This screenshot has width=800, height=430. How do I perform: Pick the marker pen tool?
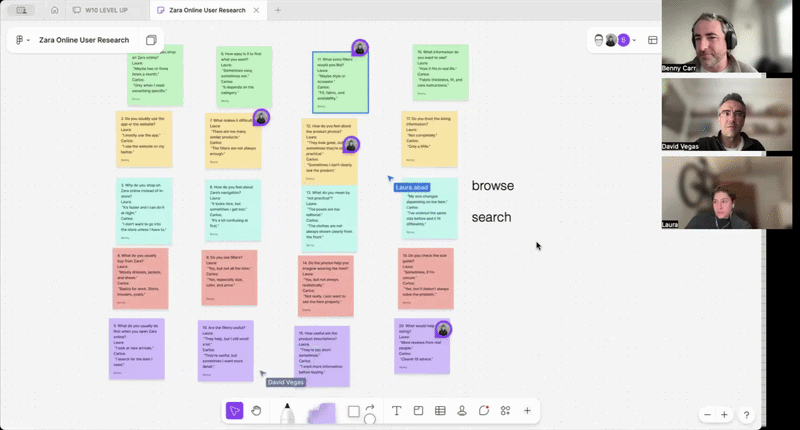point(288,411)
